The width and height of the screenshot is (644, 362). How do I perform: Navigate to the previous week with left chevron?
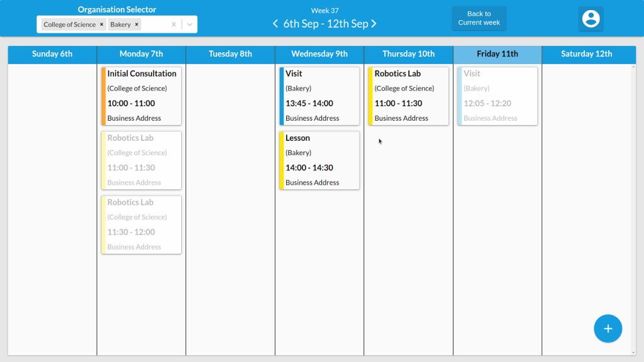275,23
